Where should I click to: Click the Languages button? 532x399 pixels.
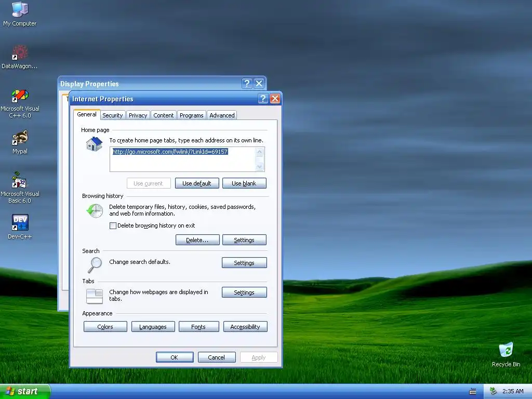point(153,327)
